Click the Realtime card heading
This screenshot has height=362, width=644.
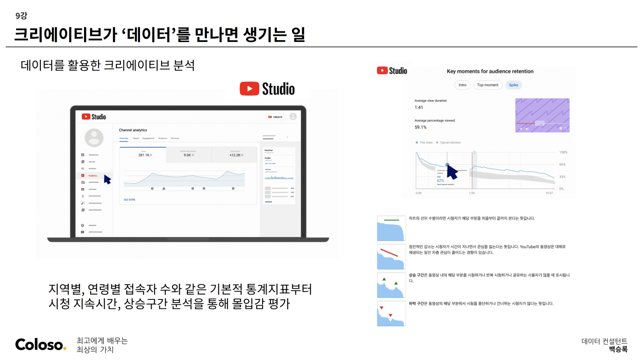269,150
